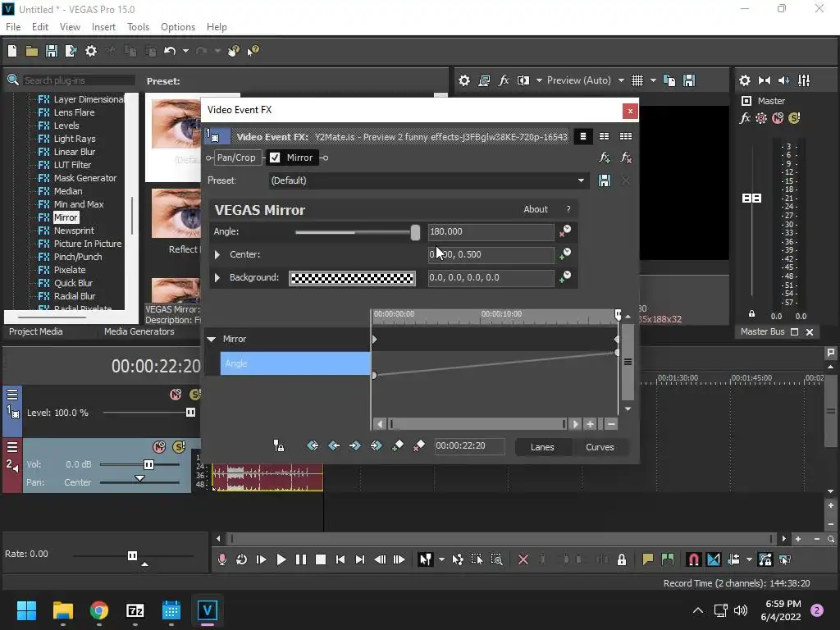Screen dimensions: 840x630
Task: Toggle animation for the Angle parameter
Action: coord(564,231)
